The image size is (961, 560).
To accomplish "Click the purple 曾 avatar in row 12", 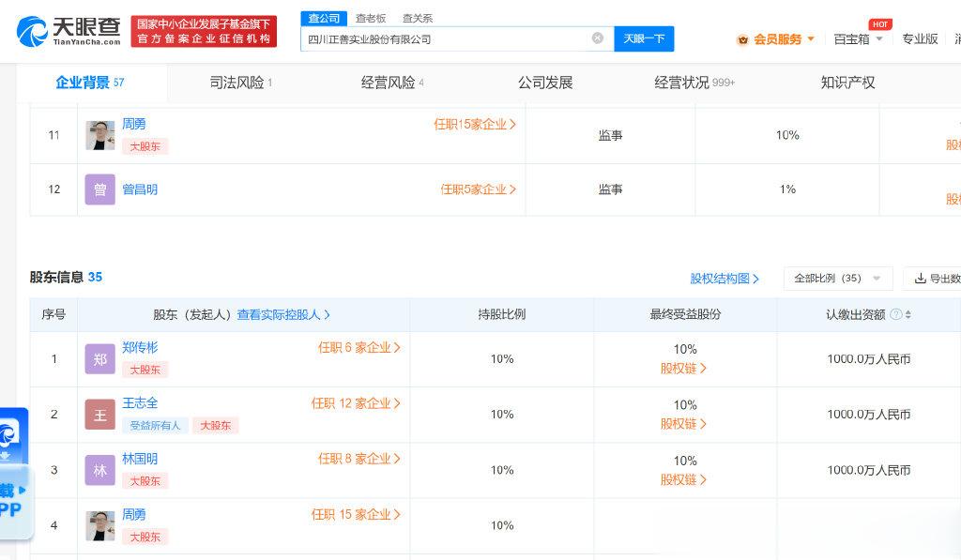I will 99,189.
